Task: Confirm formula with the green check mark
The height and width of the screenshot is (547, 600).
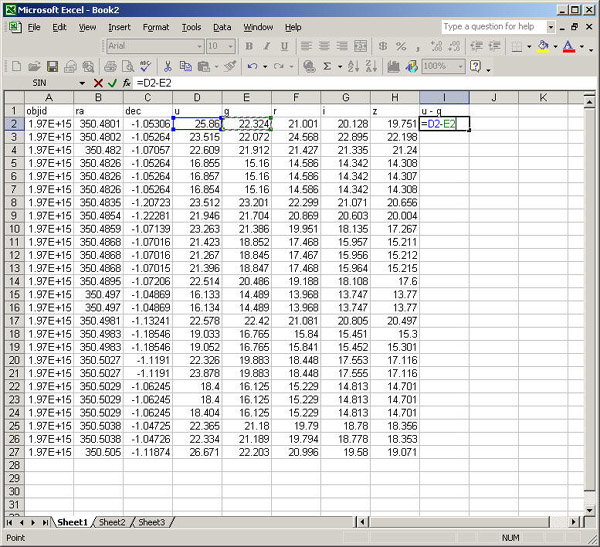Action: 112,83
